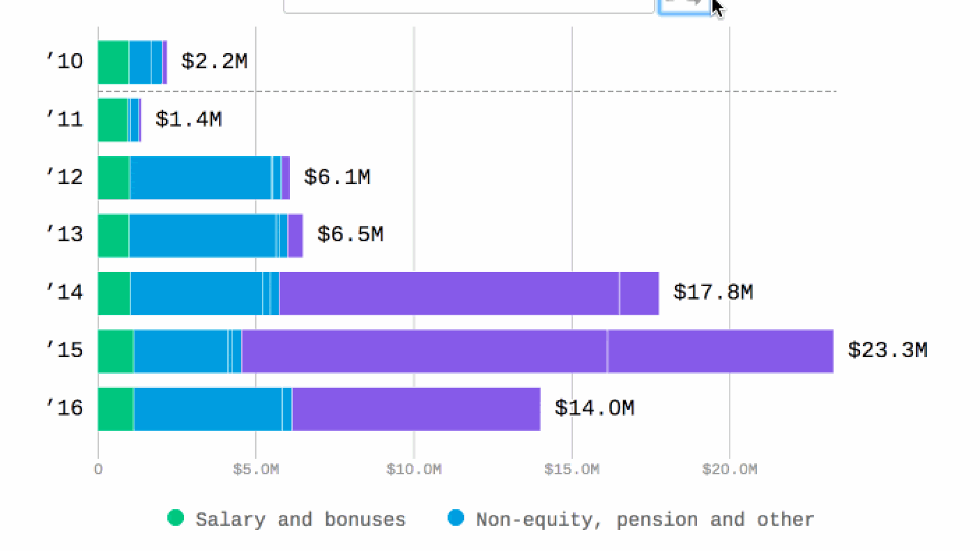This screenshot has width=980, height=551.
Task: Click the green Salary and bonuses legend dot
Action: [x=176, y=518]
